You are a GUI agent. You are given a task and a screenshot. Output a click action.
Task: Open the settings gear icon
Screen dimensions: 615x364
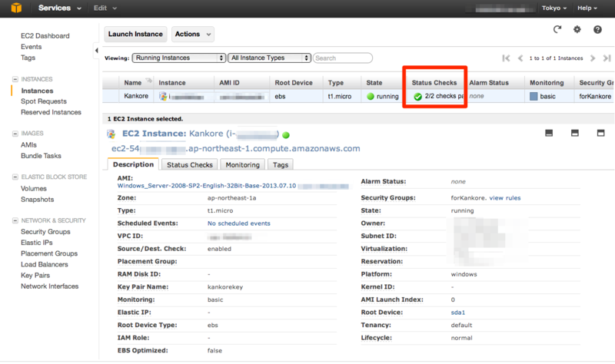coord(577,29)
